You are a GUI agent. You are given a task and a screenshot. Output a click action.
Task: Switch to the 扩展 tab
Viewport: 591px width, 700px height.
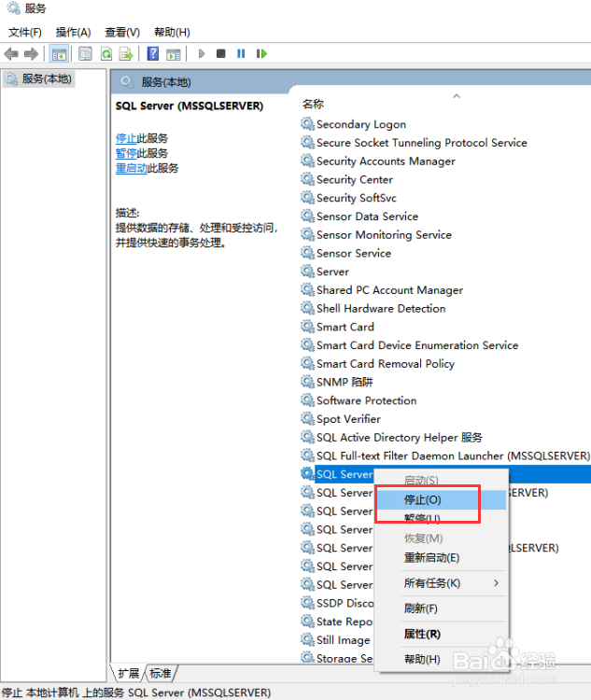[128, 673]
